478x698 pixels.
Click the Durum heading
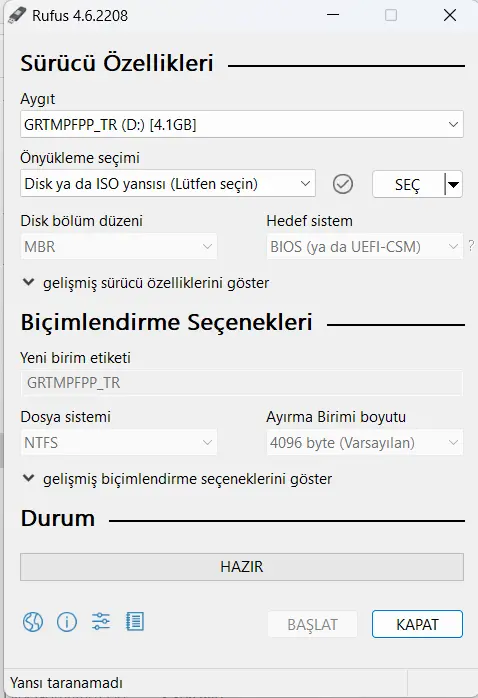(x=58, y=518)
